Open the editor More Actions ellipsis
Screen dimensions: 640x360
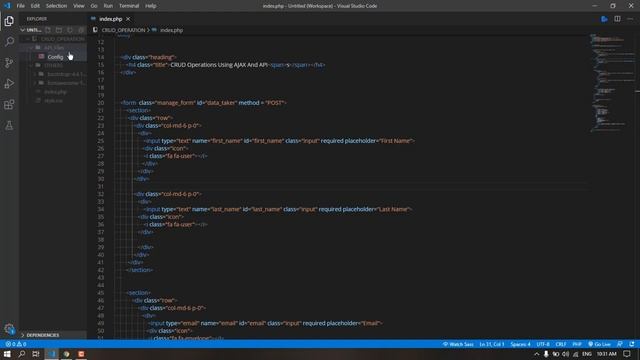tap(630, 19)
